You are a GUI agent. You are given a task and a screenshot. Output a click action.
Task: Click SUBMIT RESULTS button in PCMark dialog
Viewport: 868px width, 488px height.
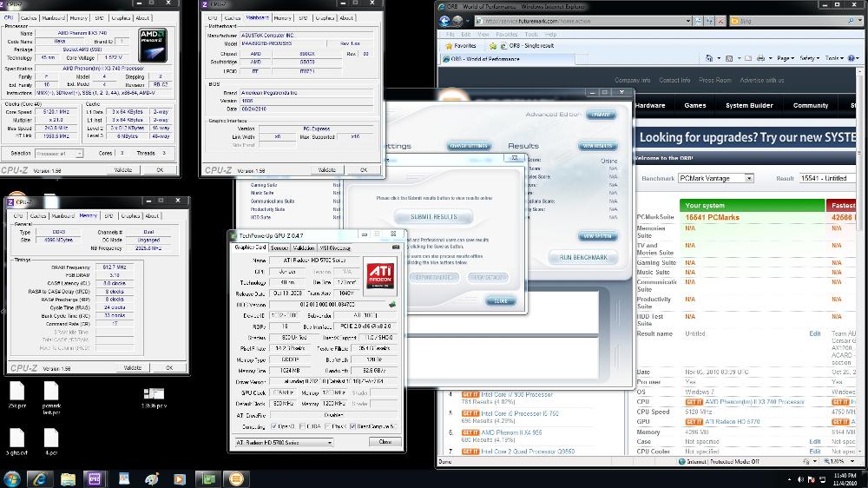pyautogui.click(x=434, y=216)
